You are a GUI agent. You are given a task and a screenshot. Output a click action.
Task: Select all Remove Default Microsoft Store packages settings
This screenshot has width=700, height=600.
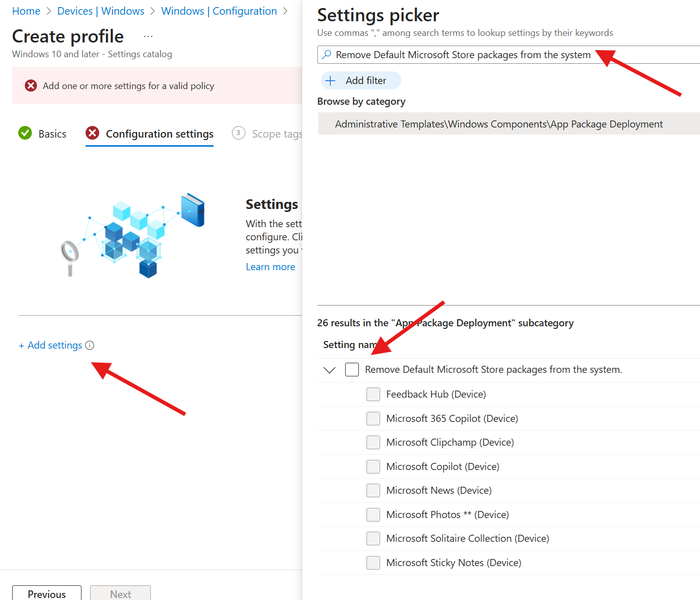pyautogui.click(x=352, y=369)
